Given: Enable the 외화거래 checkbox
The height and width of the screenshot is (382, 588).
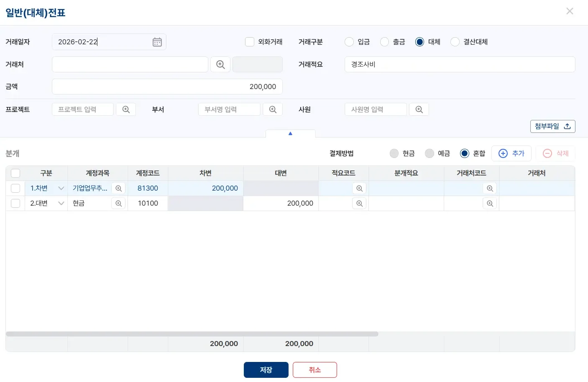Looking at the screenshot, I should point(250,42).
